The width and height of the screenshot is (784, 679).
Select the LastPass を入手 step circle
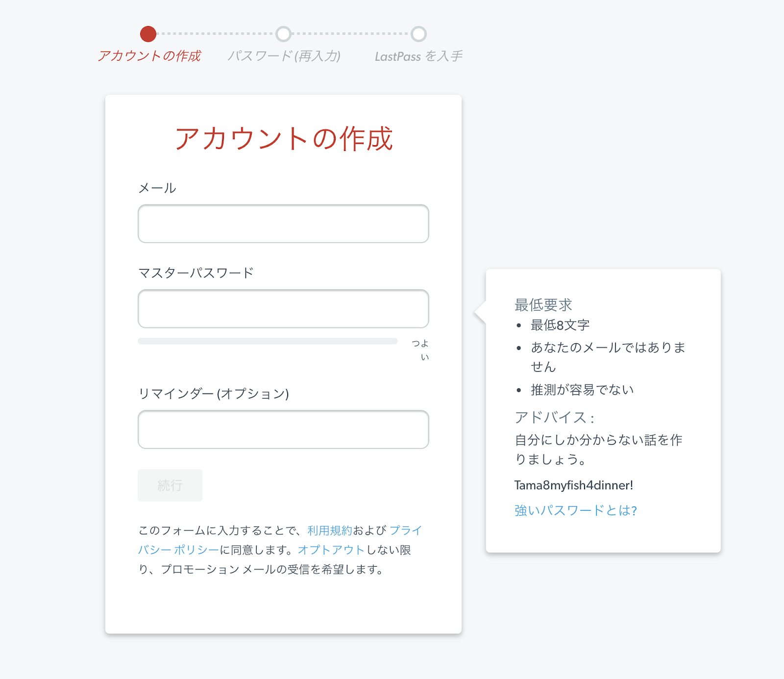pos(418,34)
